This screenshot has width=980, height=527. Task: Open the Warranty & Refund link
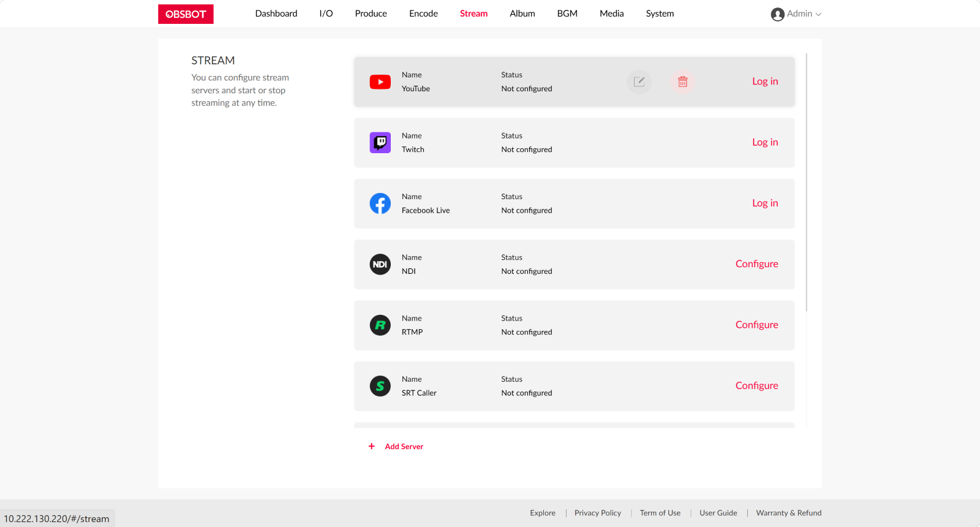[x=789, y=513]
